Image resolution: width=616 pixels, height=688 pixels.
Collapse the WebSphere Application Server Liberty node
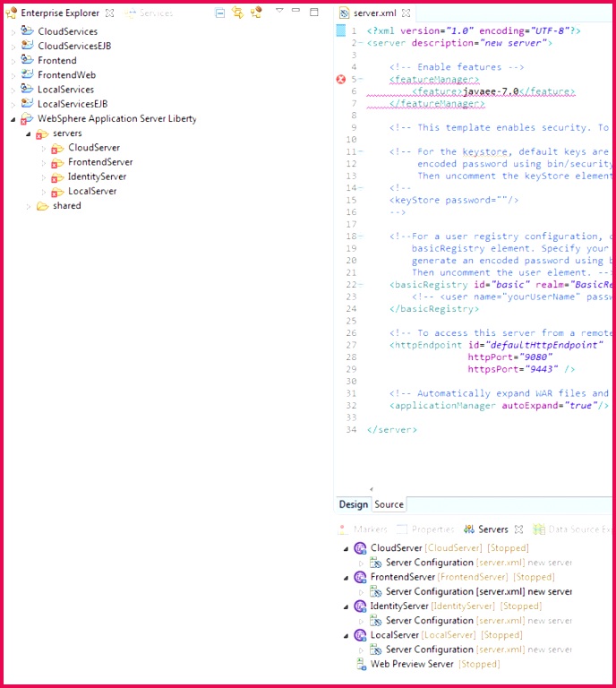tap(13, 119)
